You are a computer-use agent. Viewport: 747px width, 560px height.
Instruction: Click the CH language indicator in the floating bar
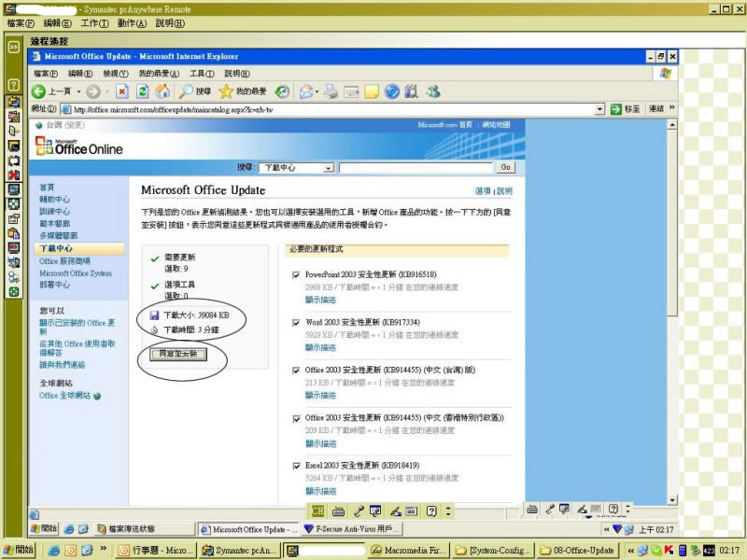coord(317,511)
